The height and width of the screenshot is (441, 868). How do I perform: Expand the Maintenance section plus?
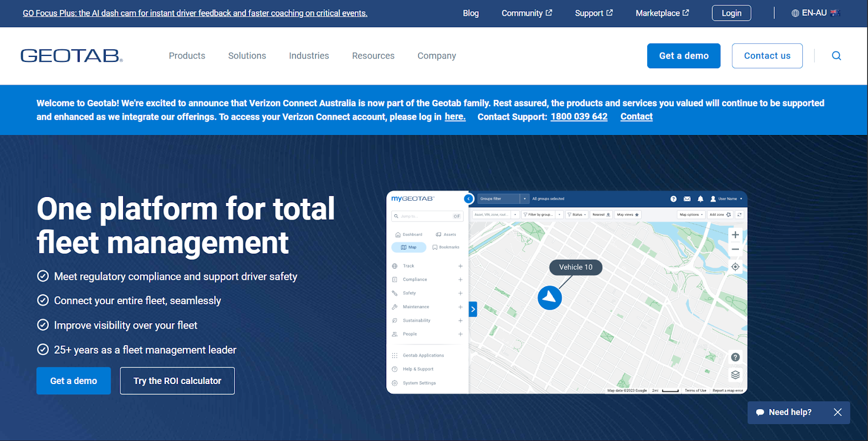pyautogui.click(x=460, y=307)
